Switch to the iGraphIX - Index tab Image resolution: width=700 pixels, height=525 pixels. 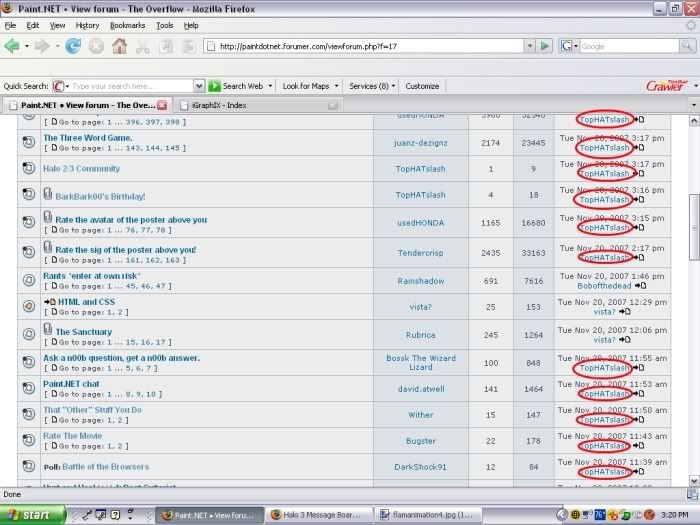[257, 105]
